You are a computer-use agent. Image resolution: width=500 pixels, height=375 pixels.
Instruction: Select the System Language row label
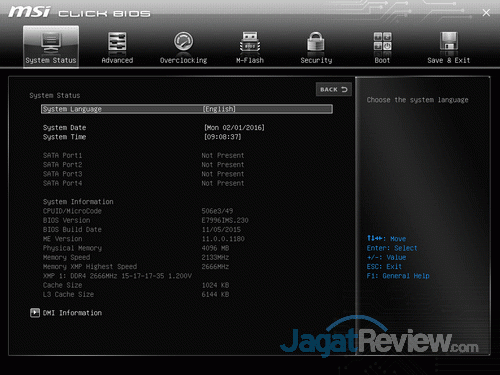[72, 109]
